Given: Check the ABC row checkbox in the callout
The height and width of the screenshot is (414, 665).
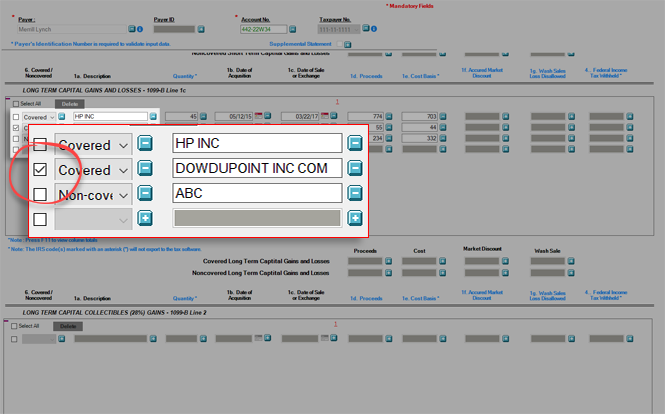Looking at the screenshot, I should click(x=40, y=195).
